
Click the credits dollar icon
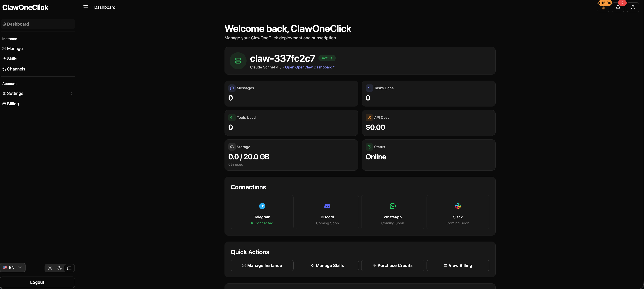pyautogui.click(x=603, y=7)
